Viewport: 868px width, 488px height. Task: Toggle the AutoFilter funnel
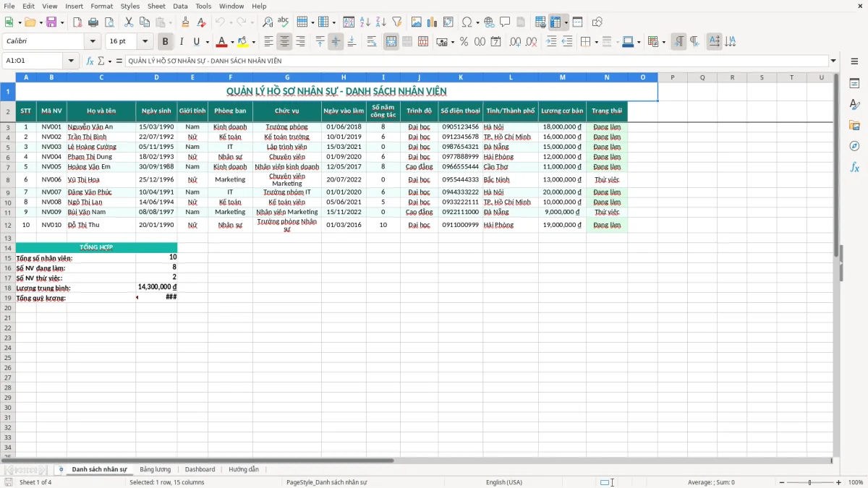point(397,22)
